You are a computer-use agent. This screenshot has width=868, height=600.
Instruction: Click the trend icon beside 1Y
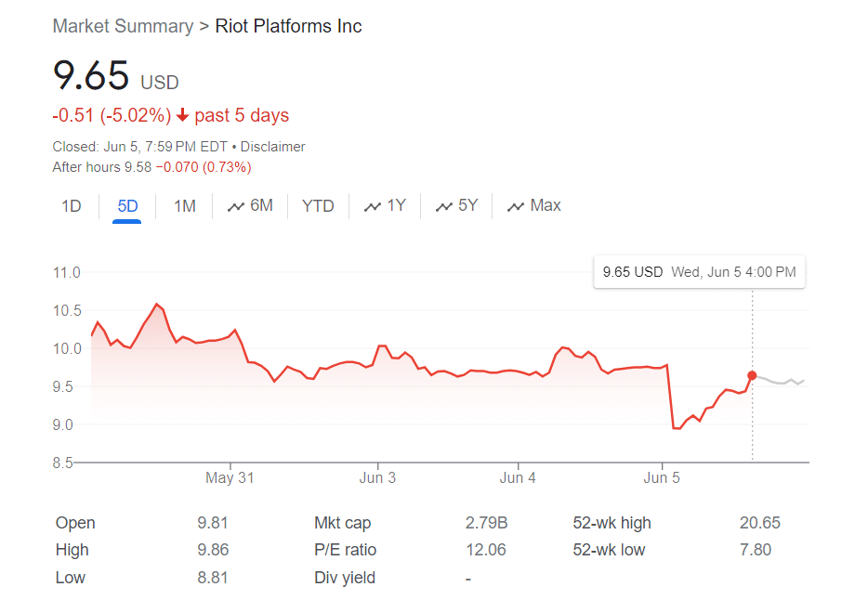coord(372,207)
